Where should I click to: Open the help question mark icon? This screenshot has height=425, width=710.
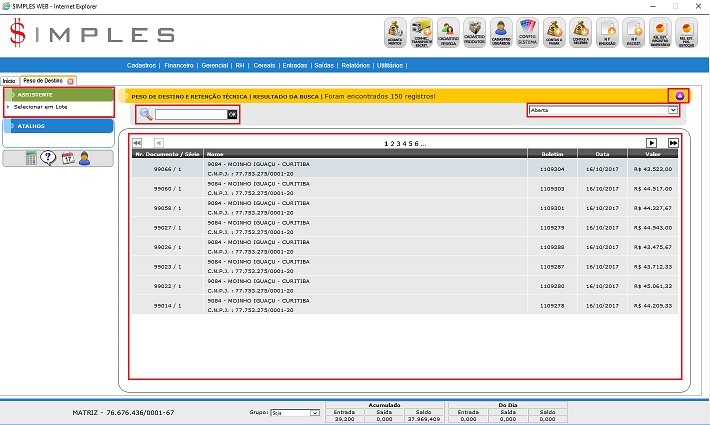click(x=49, y=158)
